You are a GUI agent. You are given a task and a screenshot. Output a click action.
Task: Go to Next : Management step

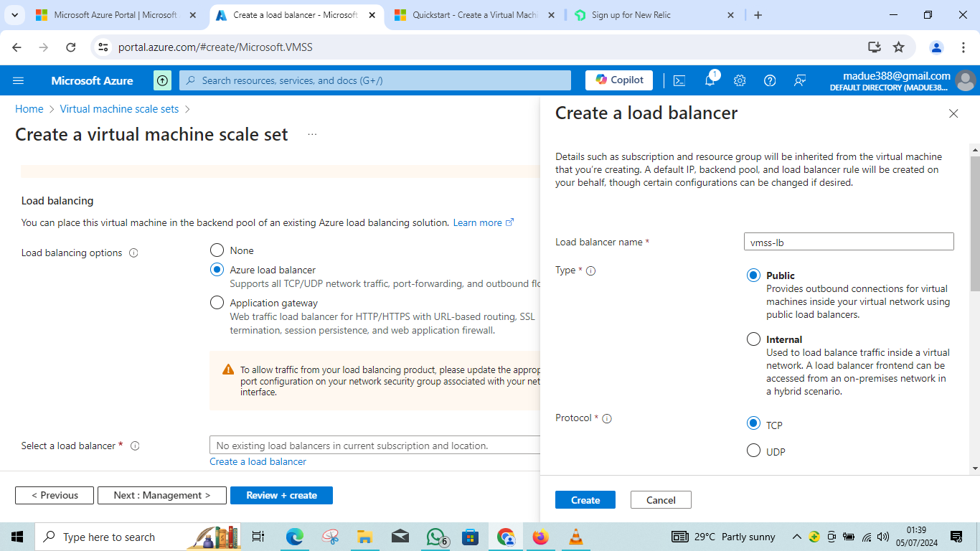point(162,495)
